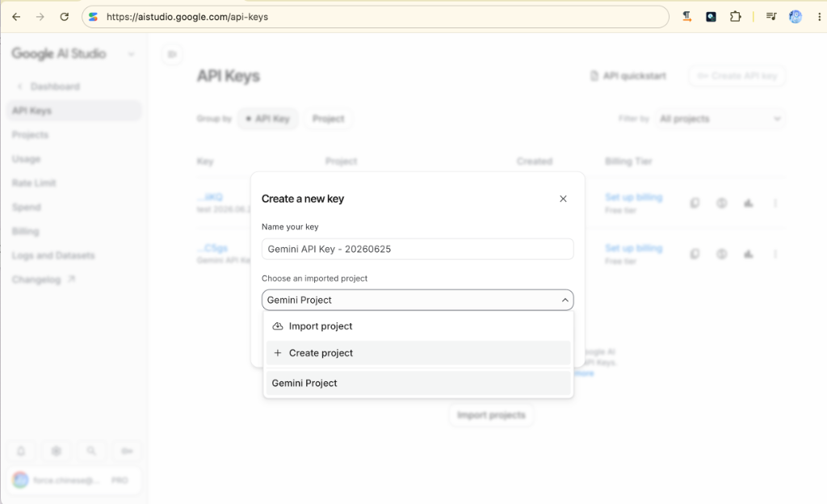
Task: Click the key icon in sidebar footer
Action: tap(127, 451)
